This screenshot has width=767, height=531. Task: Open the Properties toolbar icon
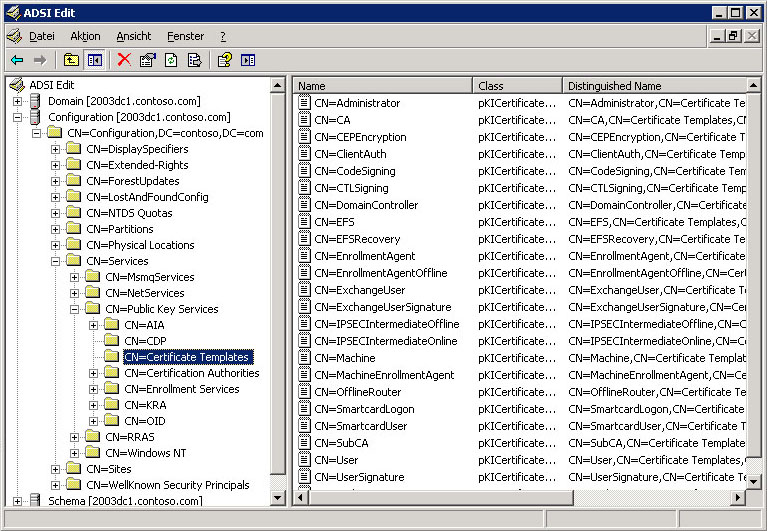(148, 60)
